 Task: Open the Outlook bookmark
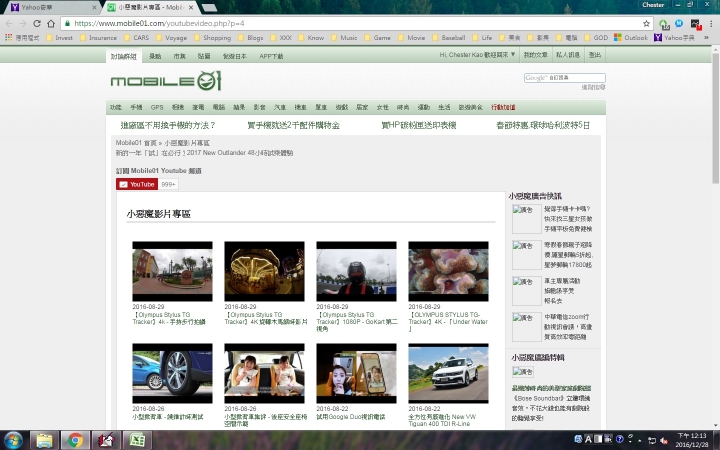click(630, 38)
